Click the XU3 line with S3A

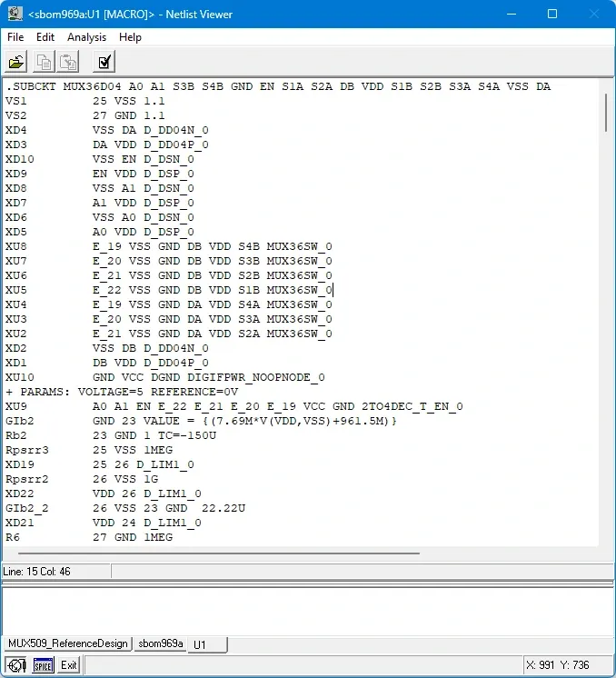pyautogui.click(x=169, y=319)
